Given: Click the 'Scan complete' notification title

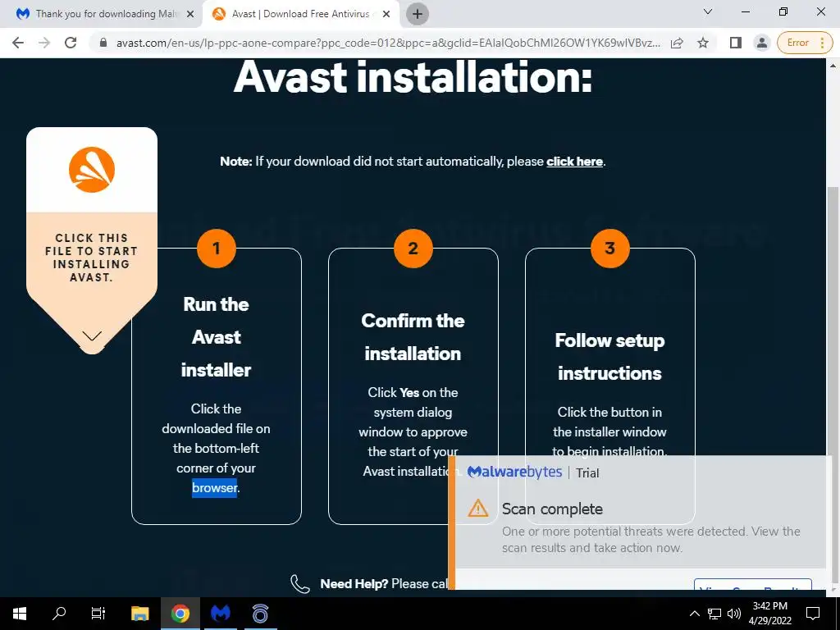Looking at the screenshot, I should click(552, 509).
